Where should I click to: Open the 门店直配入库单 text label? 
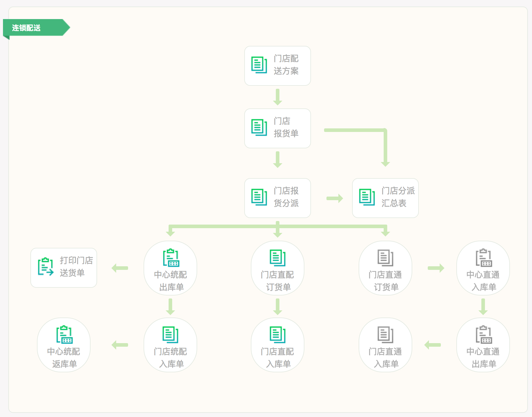[x=277, y=358]
